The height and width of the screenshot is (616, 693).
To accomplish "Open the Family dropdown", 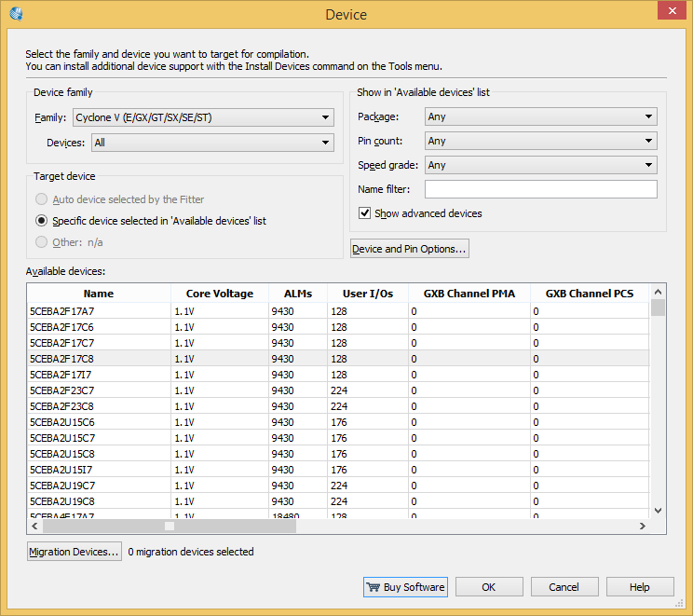I will (x=203, y=117).
